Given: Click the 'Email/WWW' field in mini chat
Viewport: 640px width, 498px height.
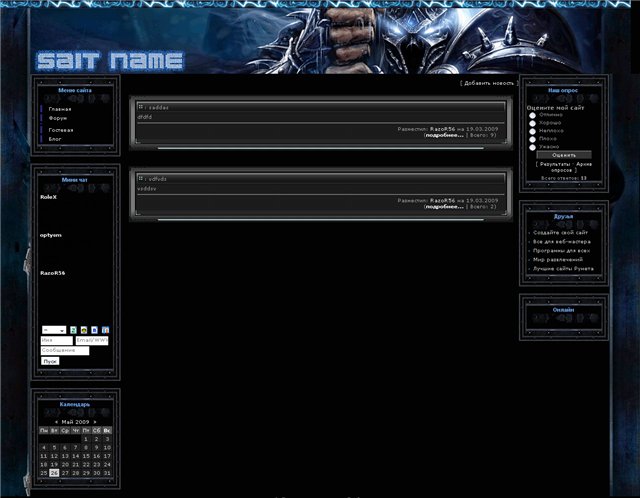Looking at the screenshot, I should pos(92,340).
